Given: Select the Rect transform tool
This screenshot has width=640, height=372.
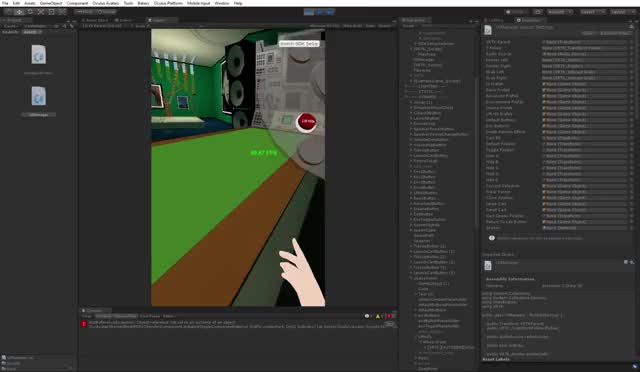Looking at the screenshot, I should [x=51, y=12].
